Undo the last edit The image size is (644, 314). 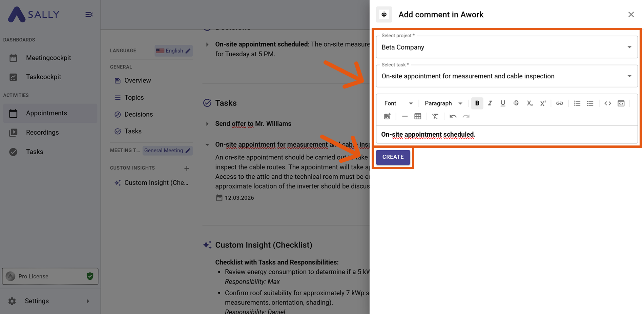tap(453, 116)
